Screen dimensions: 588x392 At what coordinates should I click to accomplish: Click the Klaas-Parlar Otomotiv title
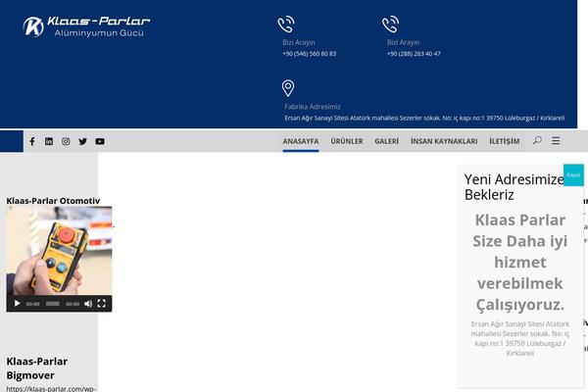[53, 201]
